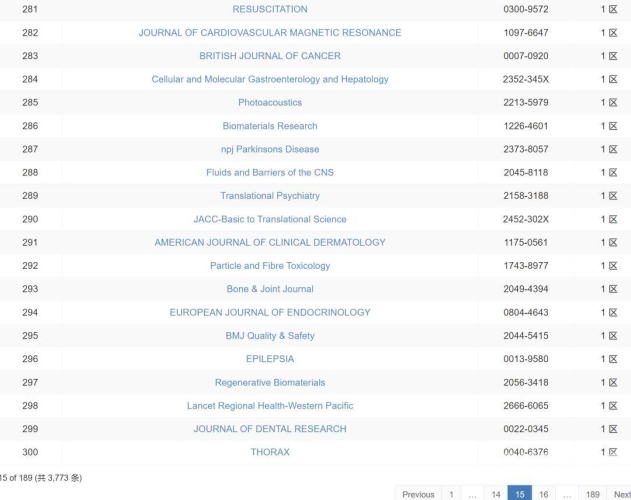Open JOURNAL OF CARDIOVASCULAR MAGNETIC RESONANCE
631x500 pixels.
click(270, 33)
